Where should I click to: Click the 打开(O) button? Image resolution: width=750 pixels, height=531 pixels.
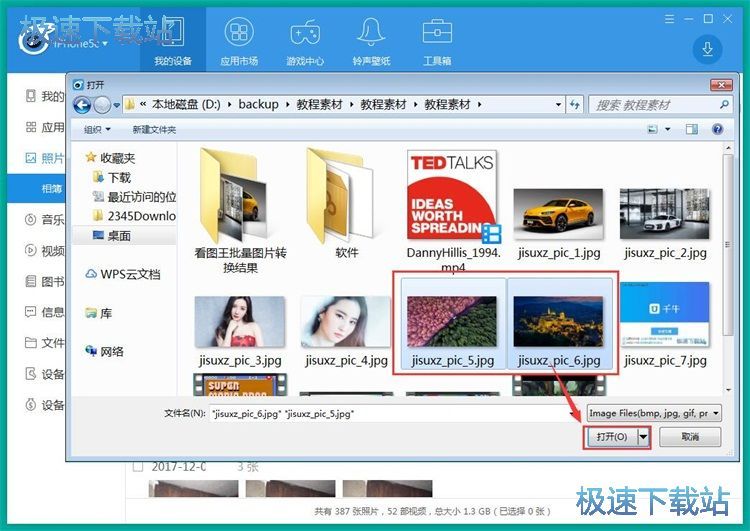tap(611, 437)
